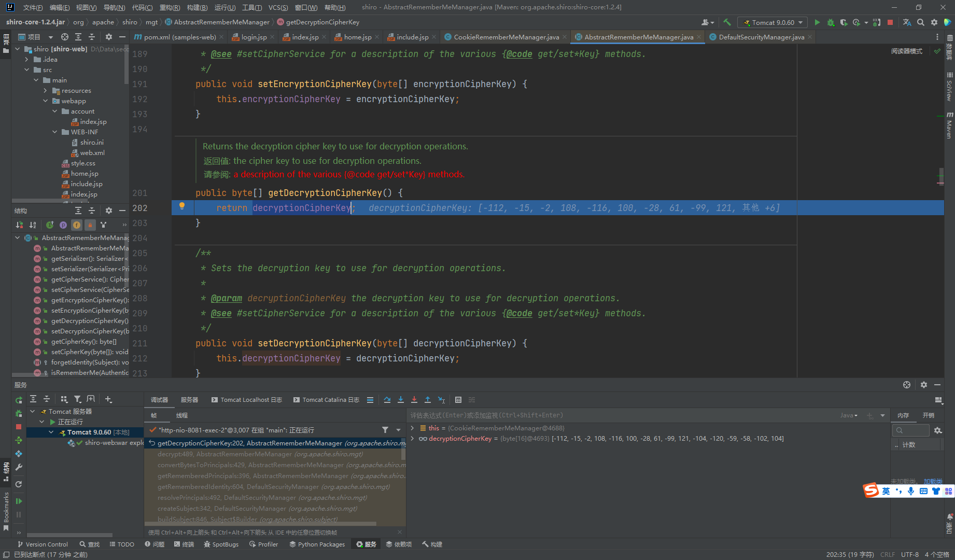Click Step Into debugger icon
Image resolution: width=955 pixels, height=560 pixels.
pyautogui.click(x=401, y=400)
